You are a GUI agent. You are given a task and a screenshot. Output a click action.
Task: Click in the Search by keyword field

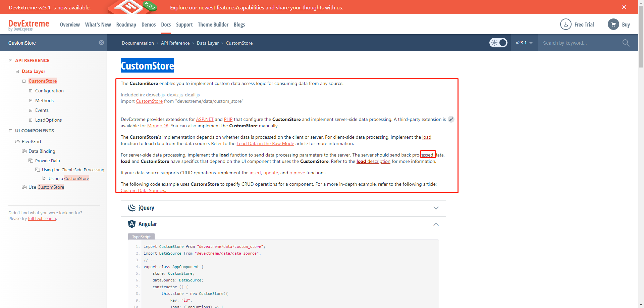[580, 43]
